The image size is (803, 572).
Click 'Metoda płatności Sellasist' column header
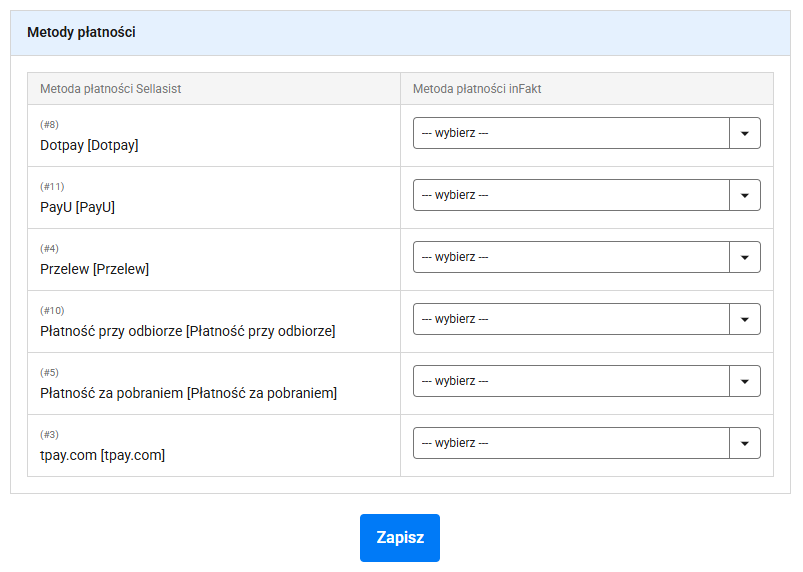[111, 89]
